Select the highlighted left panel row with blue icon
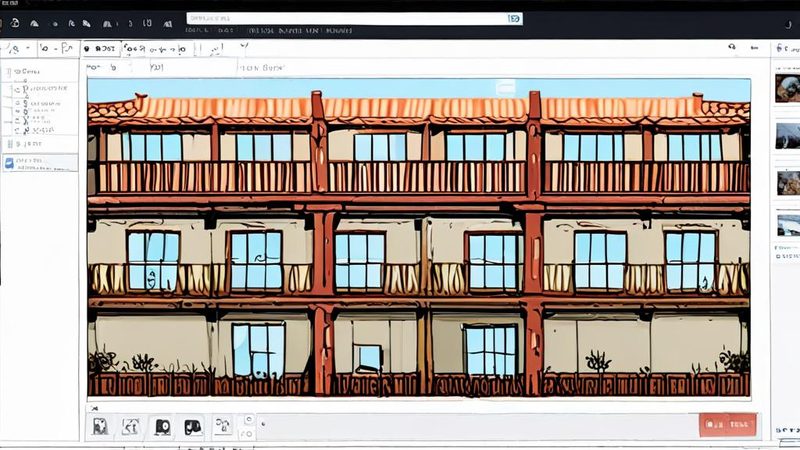The height and width of the screenshot is (450, 800). 40,164
